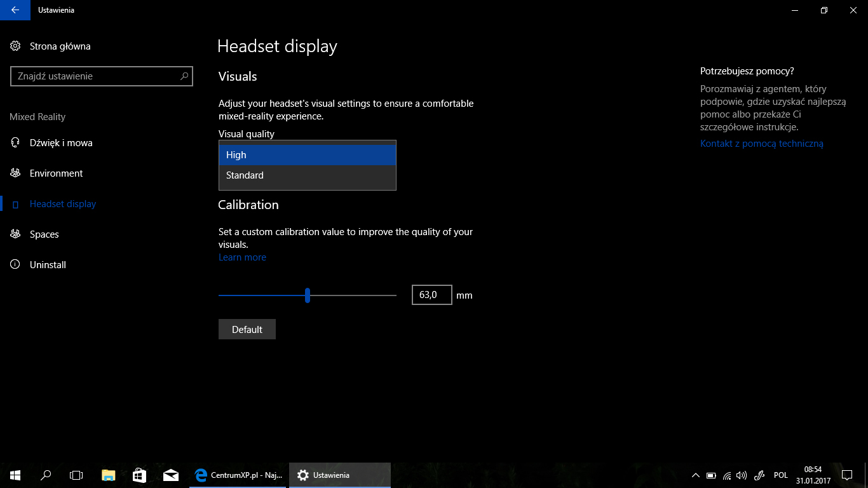This screenshot has height=488, width=868.
Task: Select High visual quality option
Action: [308, 155]
